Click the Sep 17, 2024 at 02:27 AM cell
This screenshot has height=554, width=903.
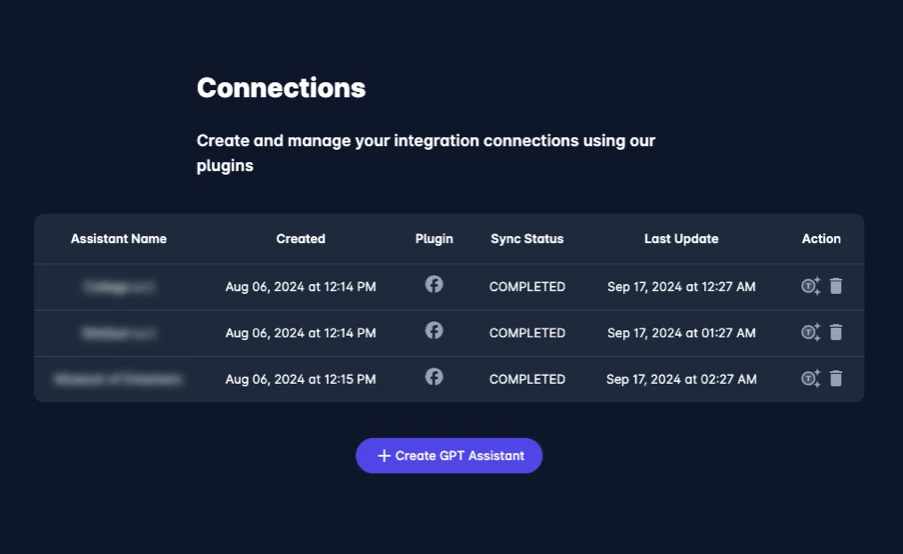[681, 379]
